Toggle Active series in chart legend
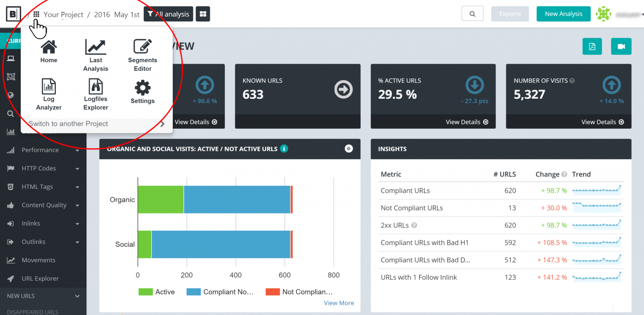 157,292
